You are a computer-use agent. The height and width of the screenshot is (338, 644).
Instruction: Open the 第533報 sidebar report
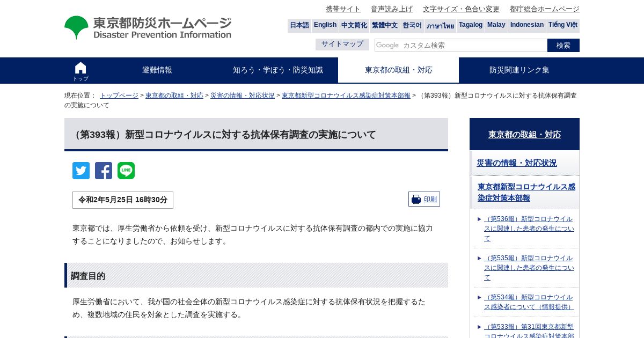(x=529, y=330)
